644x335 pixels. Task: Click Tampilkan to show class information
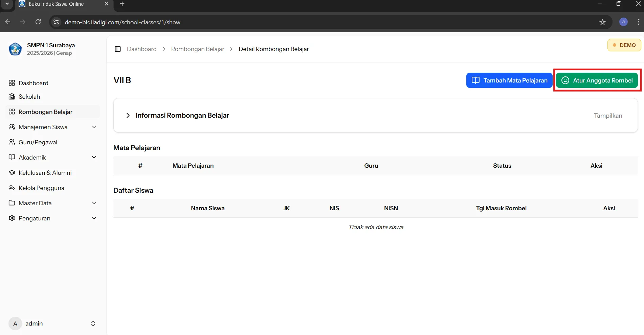[608, 116]
